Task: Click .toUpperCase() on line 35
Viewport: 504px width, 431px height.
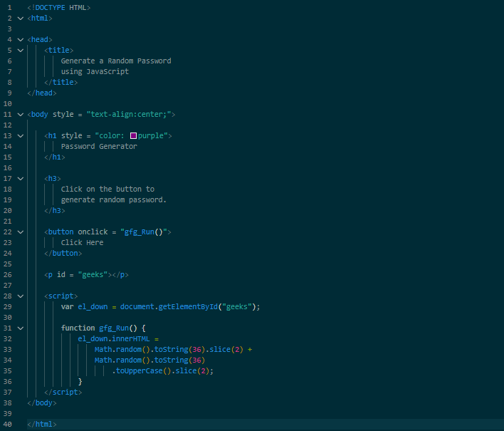Action: click(x=142, y=371)
